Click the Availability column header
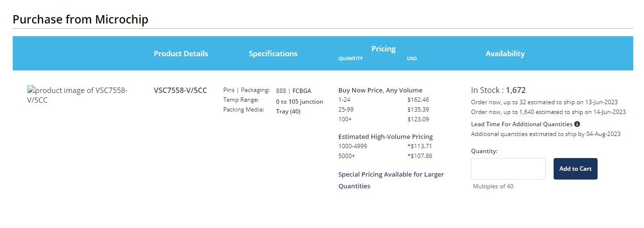The width and height of the screenshot is (644, 228). coord(505,54)
